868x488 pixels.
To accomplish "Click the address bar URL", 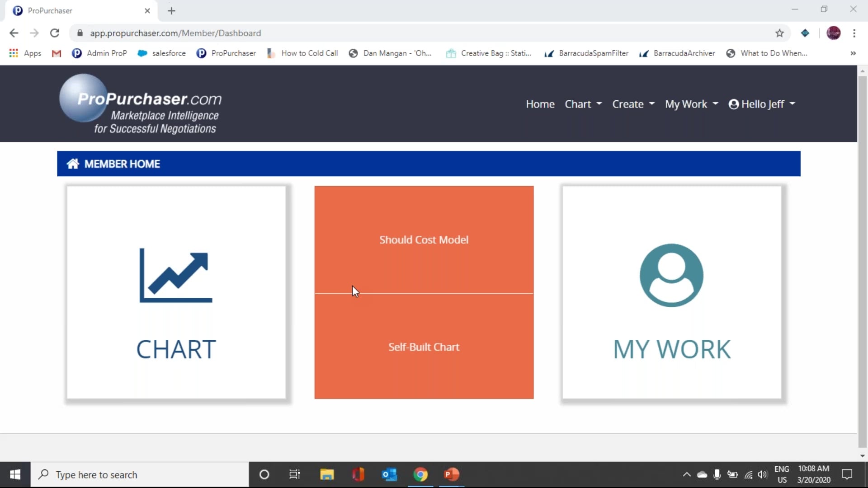I will click(x=175, y=33).
